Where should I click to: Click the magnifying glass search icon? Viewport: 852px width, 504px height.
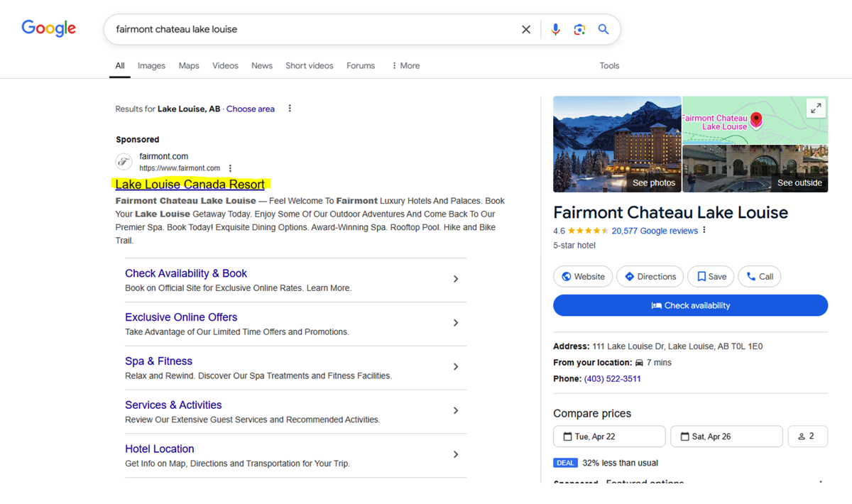[x=603, y=29]
